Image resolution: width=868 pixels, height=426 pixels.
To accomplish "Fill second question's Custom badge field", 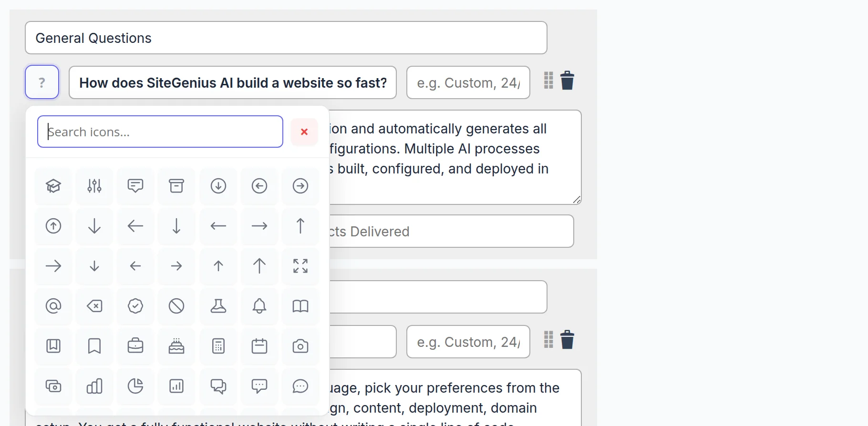I will pos(468,342).
